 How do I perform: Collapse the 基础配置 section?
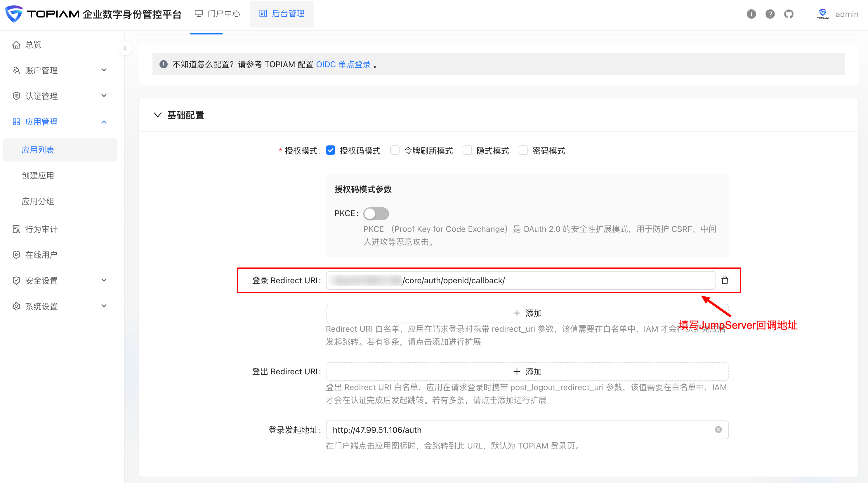tap(157, 115)
